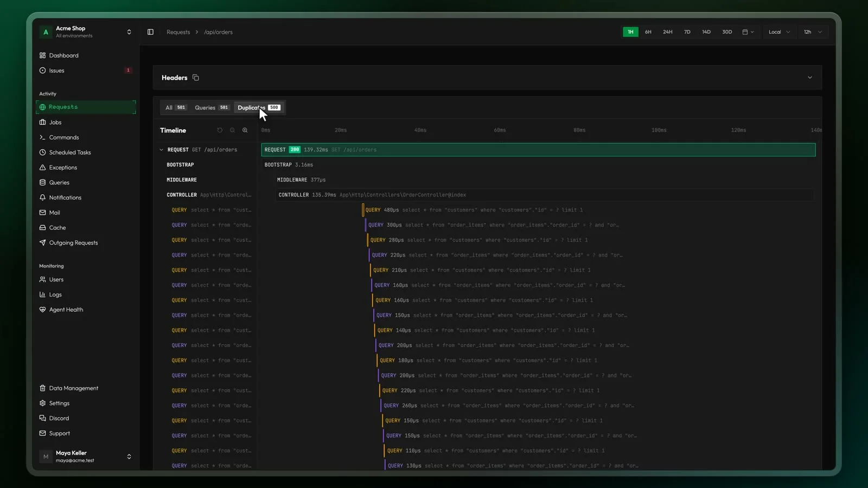The image size is (868, 488).
Task: Click the Issues icon in the sidebar
Action: coord(42,70)
